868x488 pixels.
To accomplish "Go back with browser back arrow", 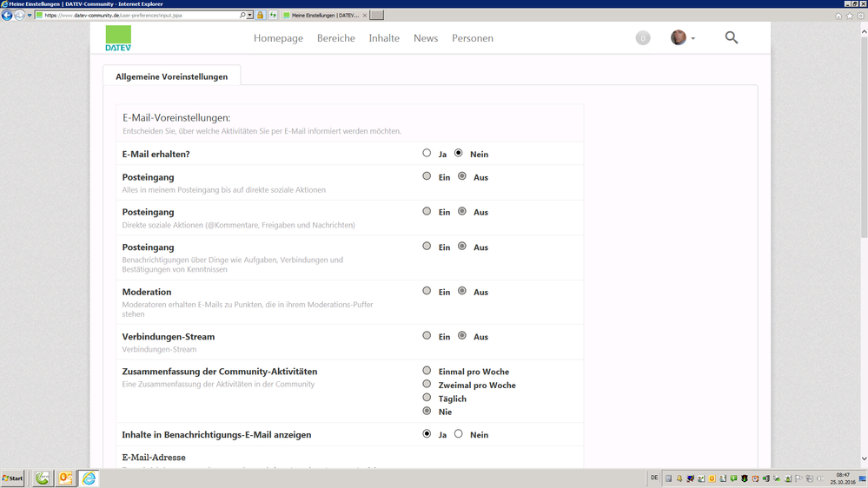I will (x=7, y=15).
